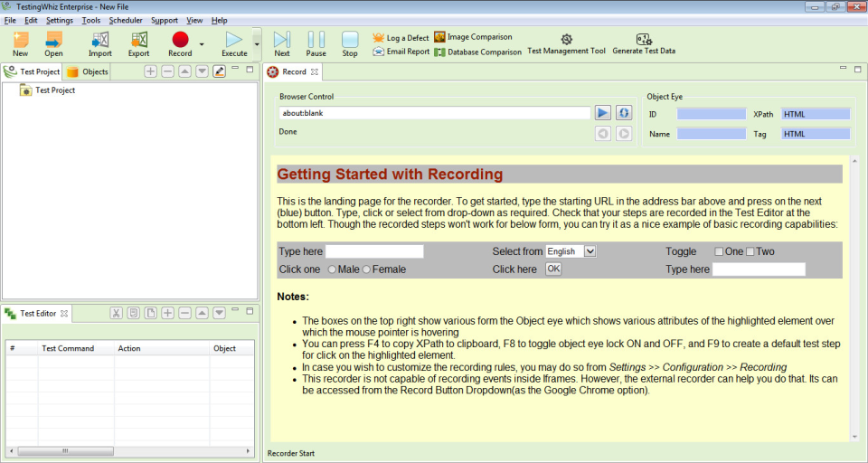This screenshot has width=868, height=463.
Task: Click the Cut scissors icon in Test Editor
Action: click(117, 313)
